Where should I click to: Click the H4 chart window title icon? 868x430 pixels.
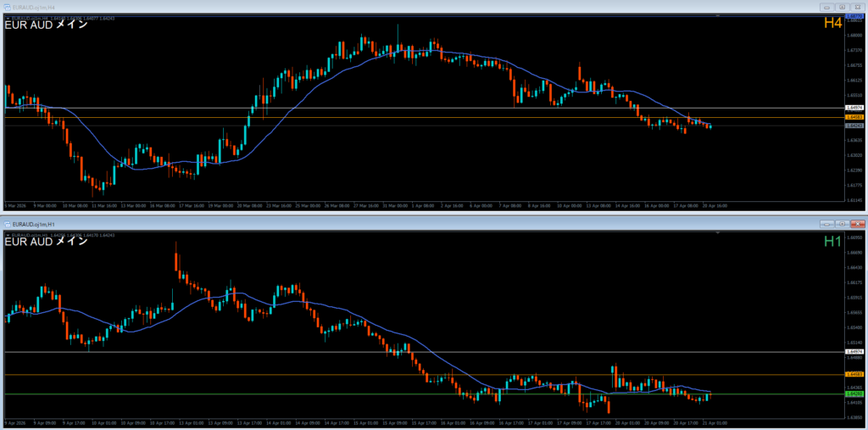7,8
